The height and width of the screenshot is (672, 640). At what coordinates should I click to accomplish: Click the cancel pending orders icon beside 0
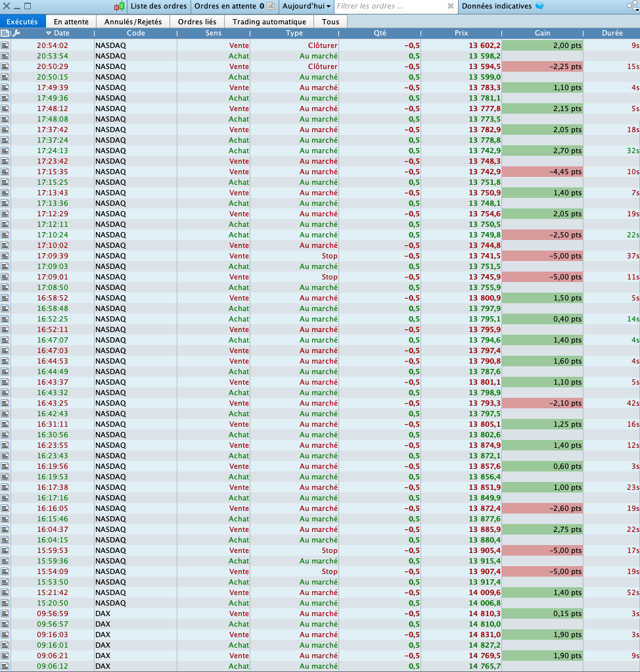[270, 6]
